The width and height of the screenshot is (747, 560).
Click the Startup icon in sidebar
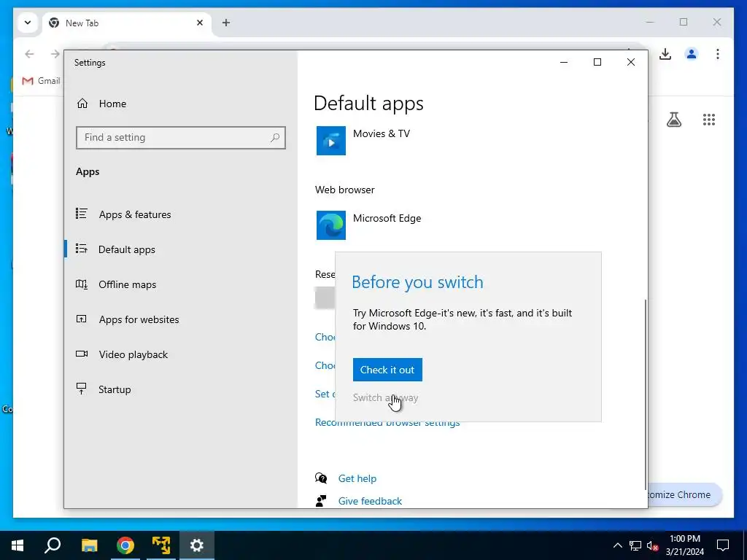[x=82, y=389]
